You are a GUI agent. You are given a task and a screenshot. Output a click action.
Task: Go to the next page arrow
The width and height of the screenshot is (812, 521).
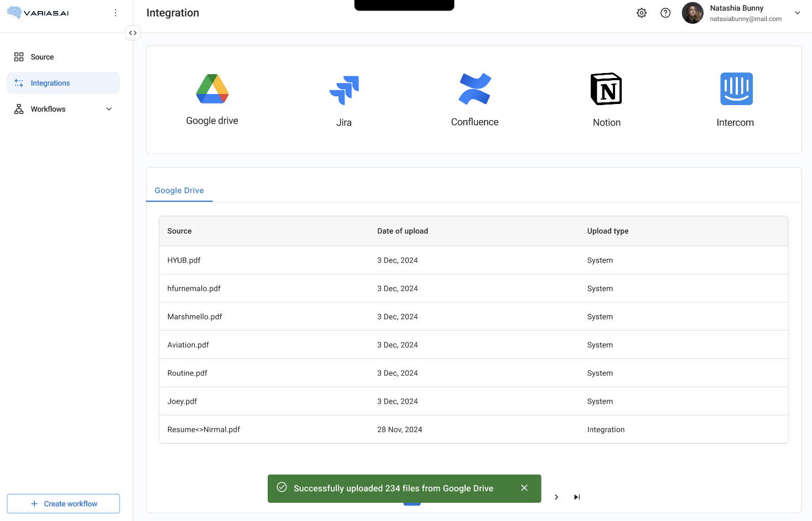coord(556,497)
